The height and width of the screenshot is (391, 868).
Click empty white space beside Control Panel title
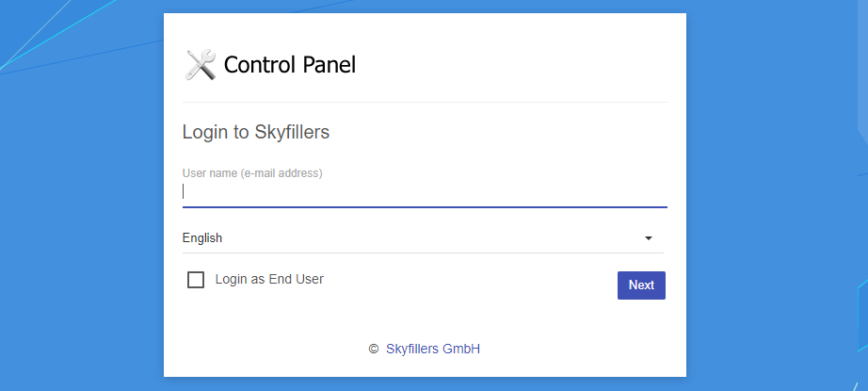(518, 65)
